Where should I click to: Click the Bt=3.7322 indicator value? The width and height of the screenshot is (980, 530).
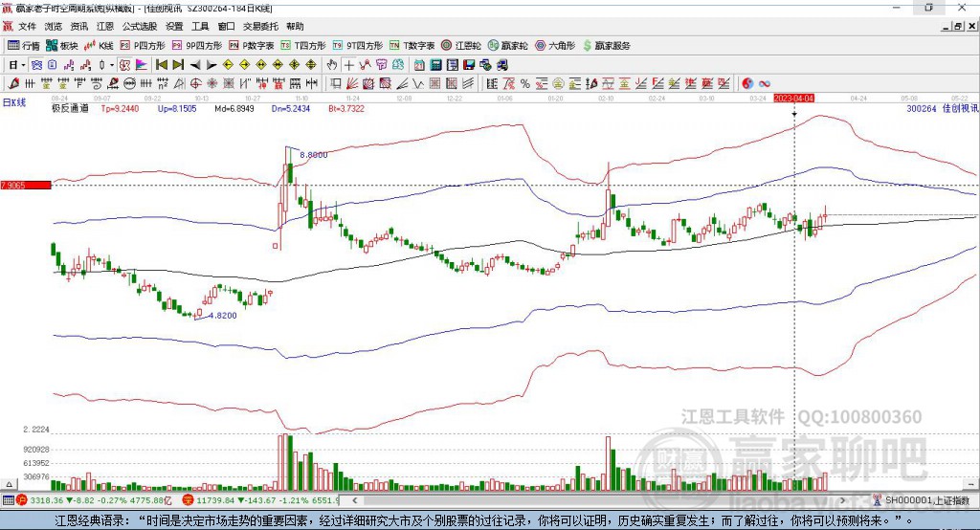346,109
